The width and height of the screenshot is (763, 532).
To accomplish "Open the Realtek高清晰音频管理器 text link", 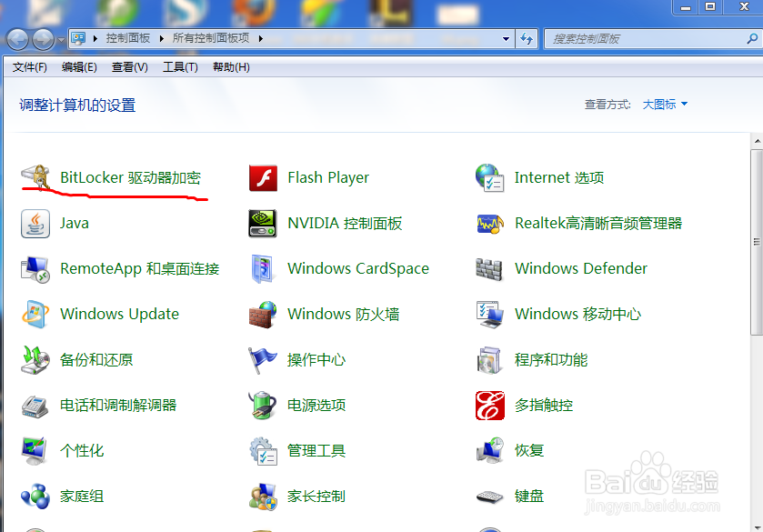I will coord(598,224).
